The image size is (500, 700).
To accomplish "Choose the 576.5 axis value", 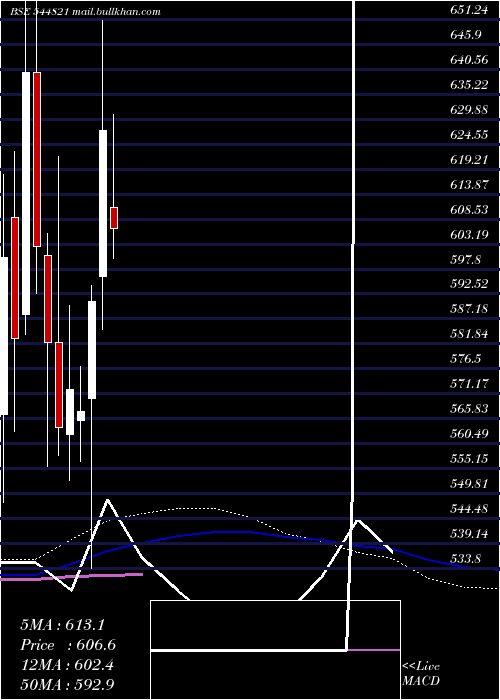I will (x=466, y=359).
